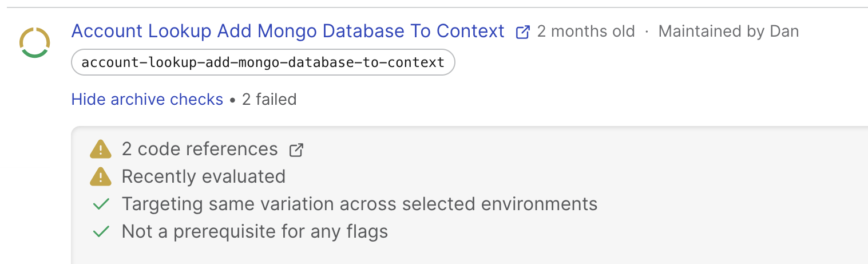868x264 pixels.
Task: Collapse checks via Hide archive checks
Action: [147, 100]
